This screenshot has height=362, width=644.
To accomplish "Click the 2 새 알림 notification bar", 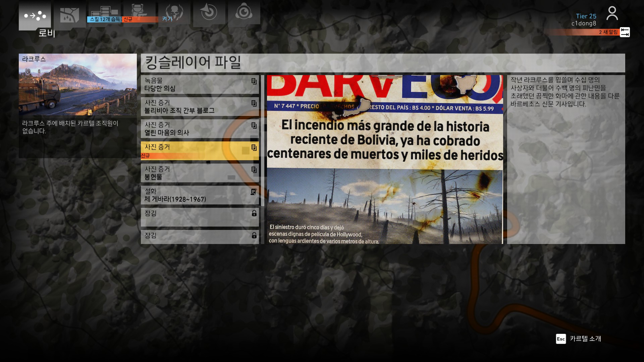I will 584,32.
